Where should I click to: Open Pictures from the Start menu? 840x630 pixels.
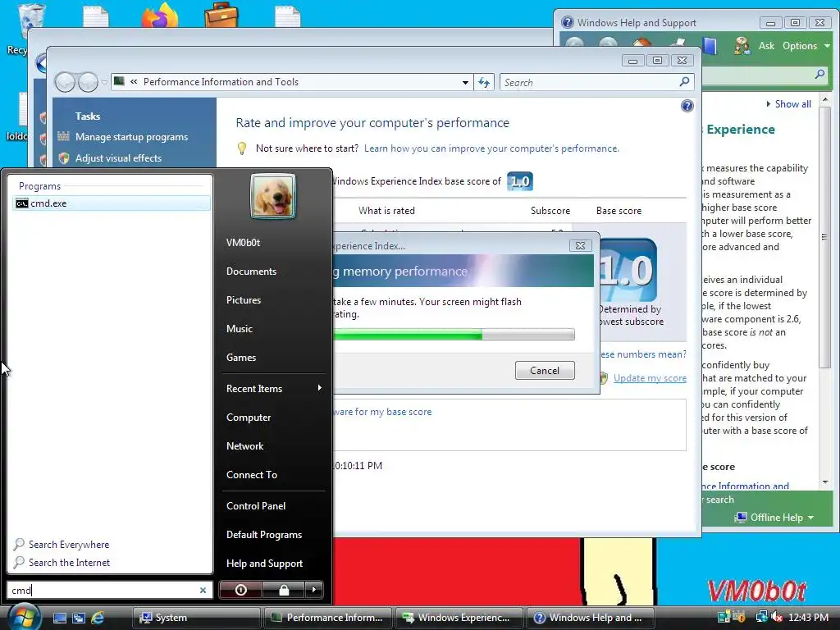point(243,300)
